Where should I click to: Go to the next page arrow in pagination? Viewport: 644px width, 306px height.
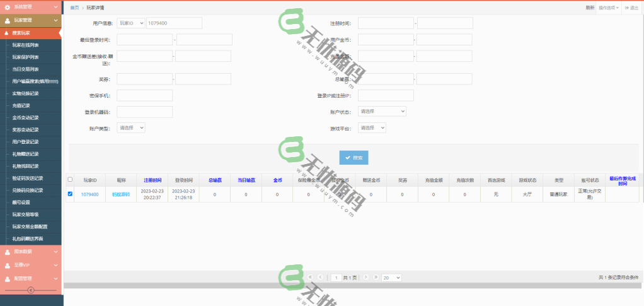coord(366,278)
